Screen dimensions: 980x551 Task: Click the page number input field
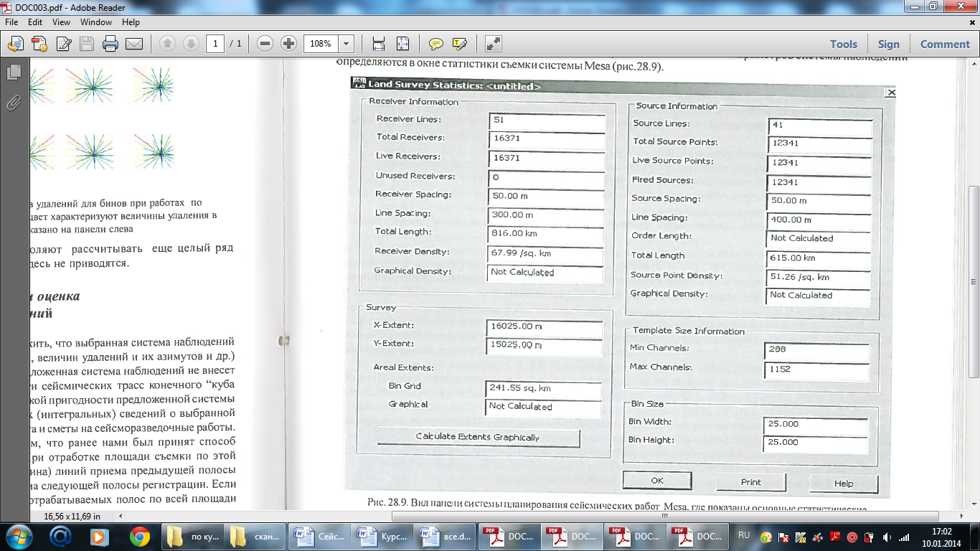(x=215, y=44)
